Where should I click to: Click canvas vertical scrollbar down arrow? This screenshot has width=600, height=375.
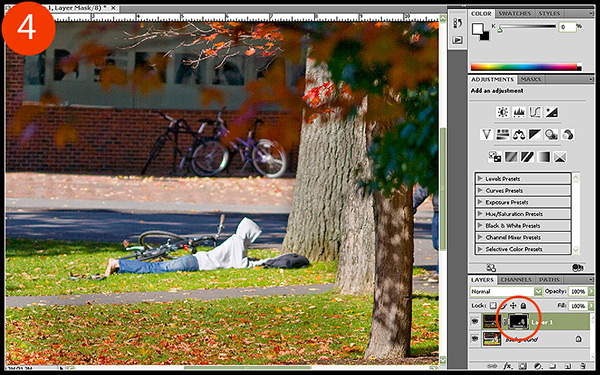(x=443, y=360)
